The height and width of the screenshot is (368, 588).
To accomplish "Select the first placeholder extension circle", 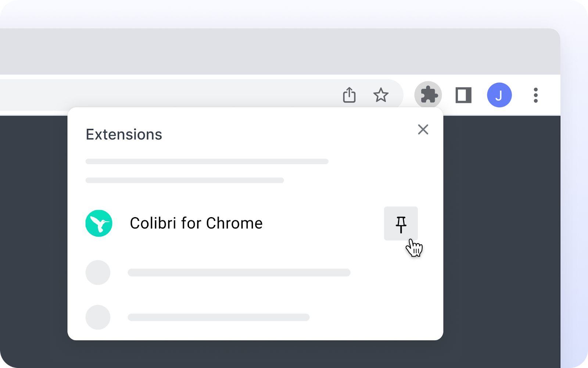I will pyautogui.click(x=98, y=273).
